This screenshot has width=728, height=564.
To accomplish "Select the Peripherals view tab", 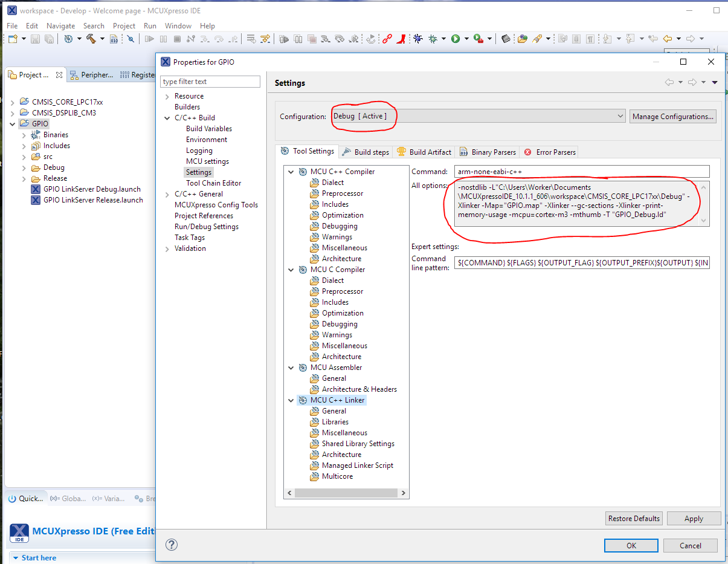I will [91, 75].
